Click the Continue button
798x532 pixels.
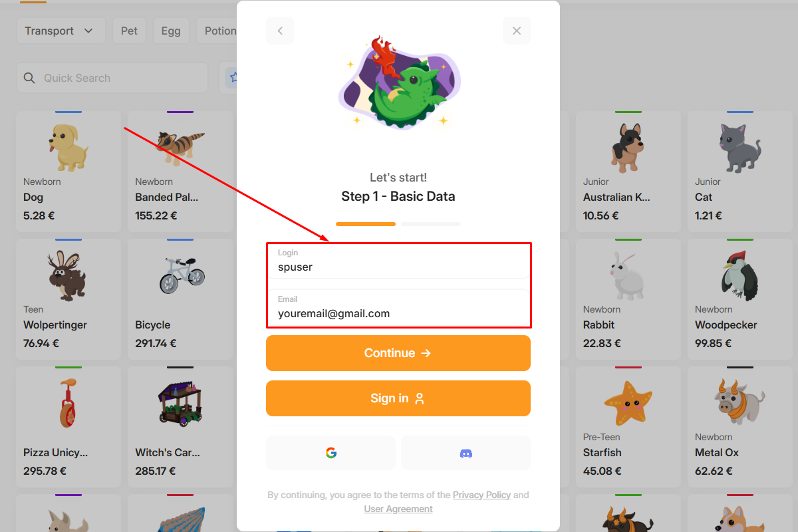click(398, 353)
